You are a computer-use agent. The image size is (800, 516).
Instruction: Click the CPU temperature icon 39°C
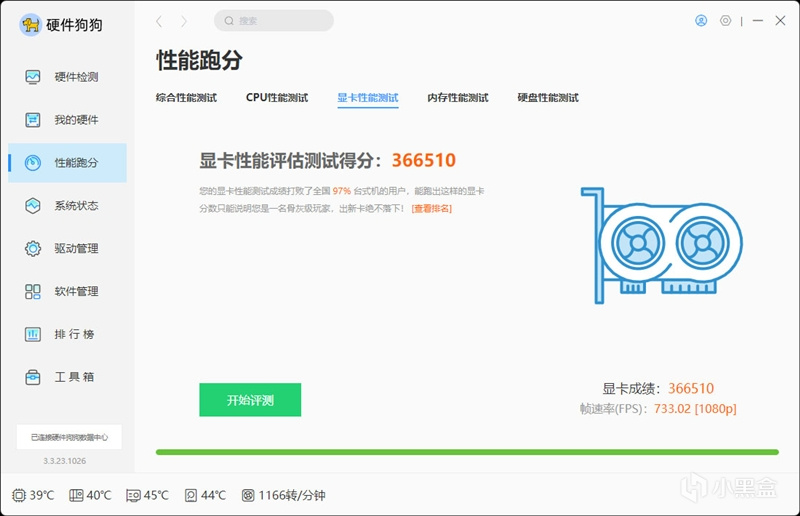[18, 495]
